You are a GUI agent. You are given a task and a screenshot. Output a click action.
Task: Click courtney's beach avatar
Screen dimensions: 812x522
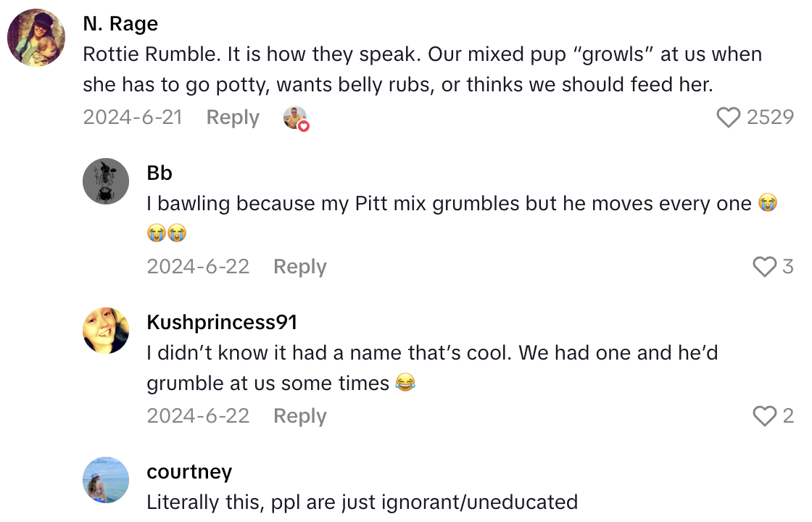click(105, 480)
